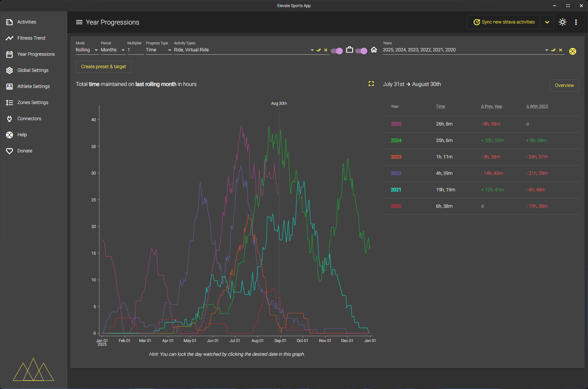Toggle the hamburger menu icon
Screen dimensions: 588x389
79,22
